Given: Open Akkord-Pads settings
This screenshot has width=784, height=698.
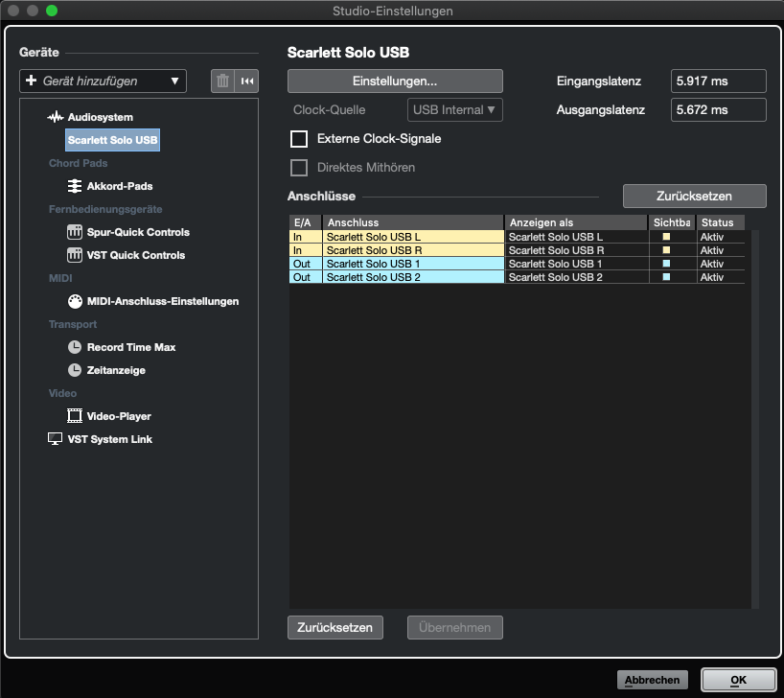Looking at the screenshot, I should pyautogui.click(x=120, y=186).
